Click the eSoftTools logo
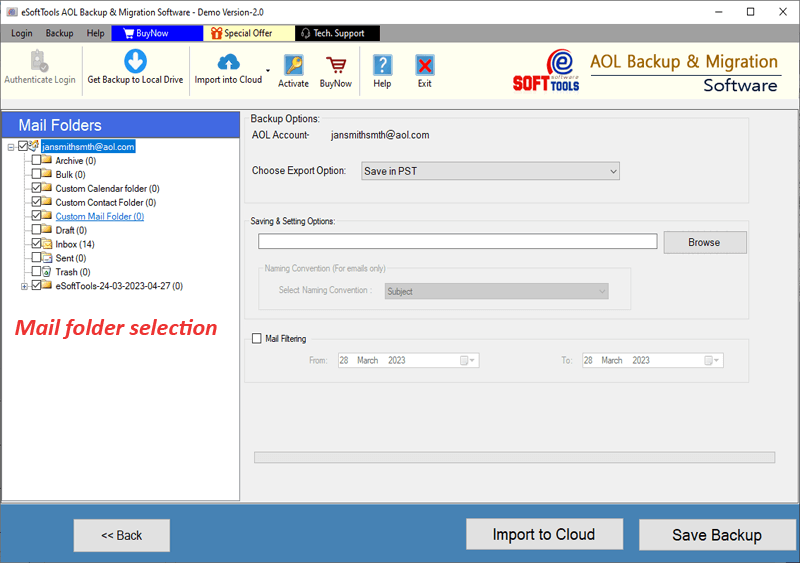The height and width of the screenshot is (563, 800). click(546, 70)
